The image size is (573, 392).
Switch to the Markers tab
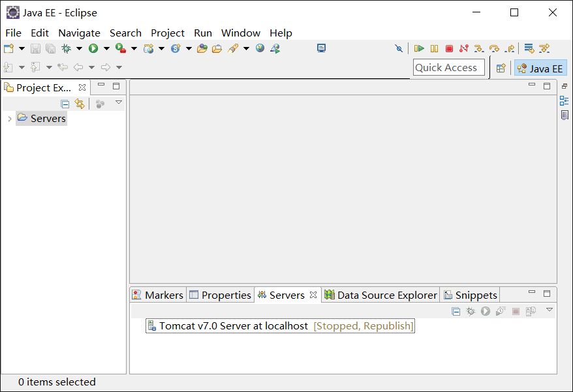[x=158, y=295]
